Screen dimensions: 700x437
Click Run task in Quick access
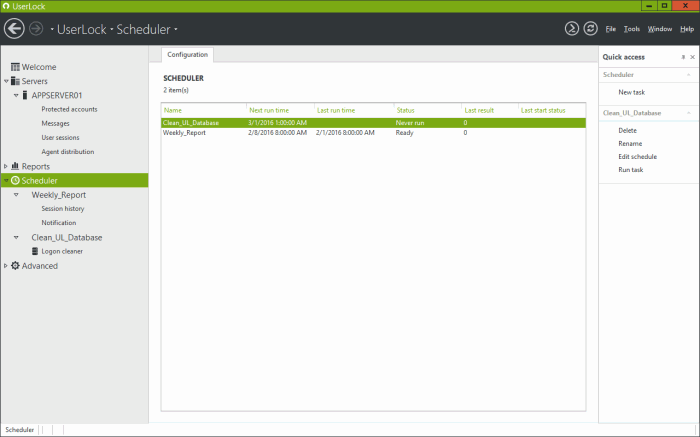[630, 170]
